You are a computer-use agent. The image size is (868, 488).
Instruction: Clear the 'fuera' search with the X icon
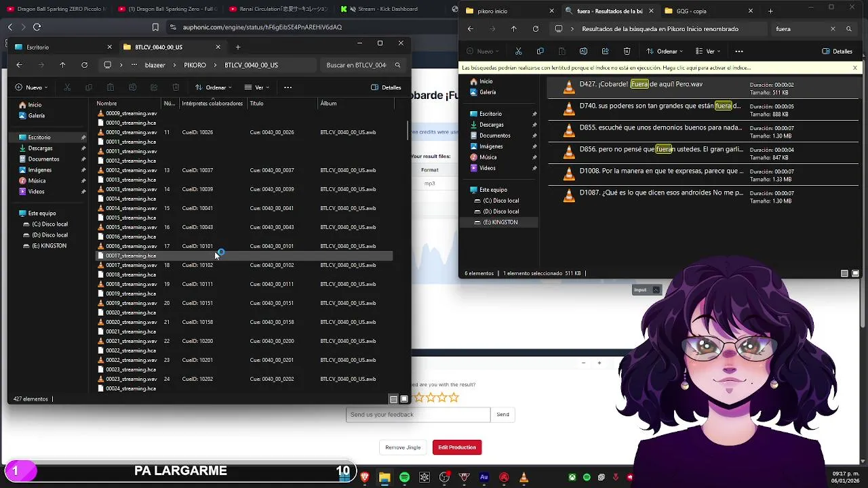(833, 29)
